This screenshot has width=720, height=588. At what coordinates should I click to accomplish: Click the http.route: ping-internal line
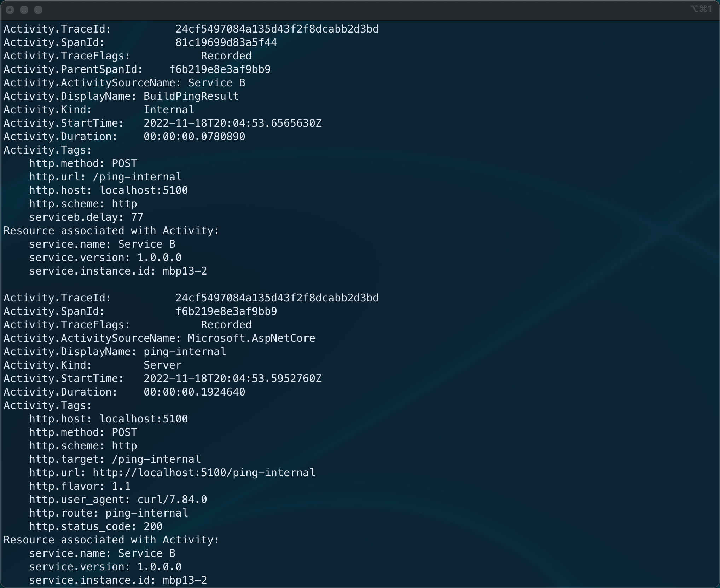tap(108, 513)
